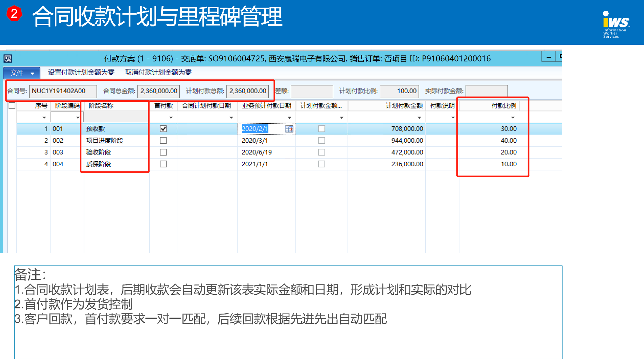Check 首付款 checkbox for 质保阶段 row

click(x=163, y=164)
